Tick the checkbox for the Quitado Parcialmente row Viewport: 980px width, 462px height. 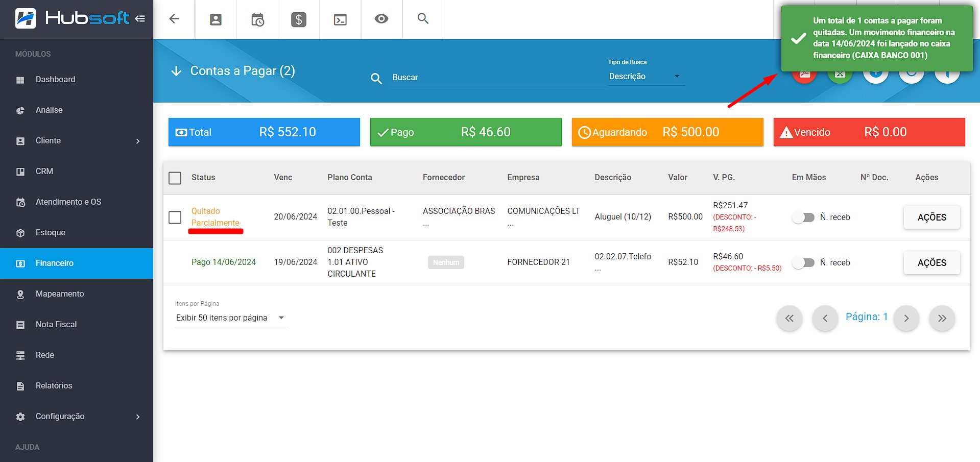pyautogui.click(x=175, y=217)
